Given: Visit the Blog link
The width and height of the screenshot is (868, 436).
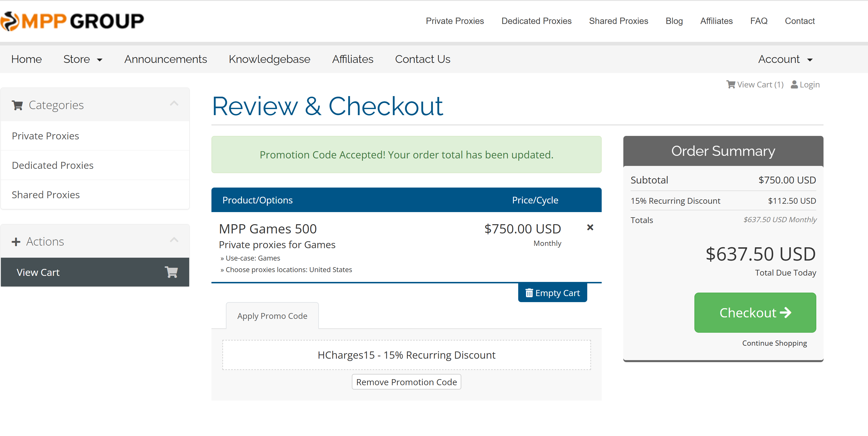Looking at the screenshot, I should click(674, 21).
